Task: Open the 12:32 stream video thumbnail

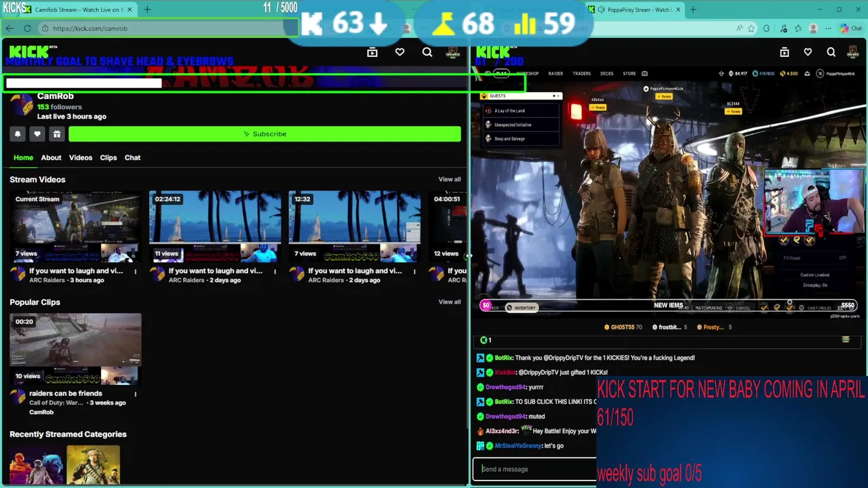Action: 355,227
